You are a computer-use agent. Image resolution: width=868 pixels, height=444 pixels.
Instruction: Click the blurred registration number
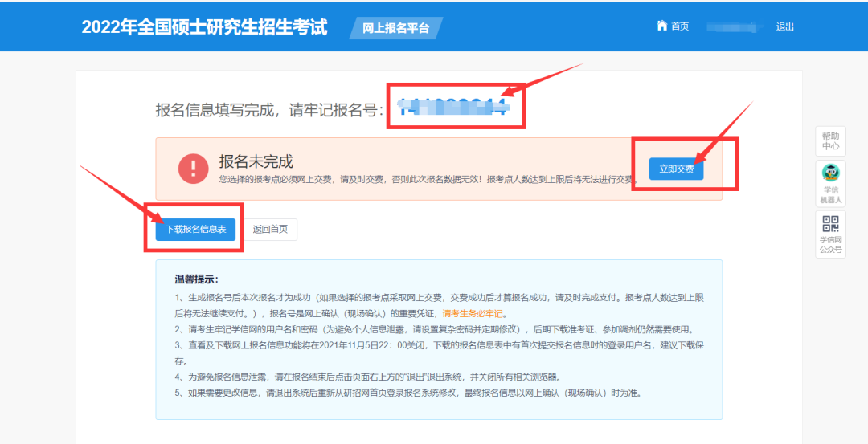[x=452, y=106]
